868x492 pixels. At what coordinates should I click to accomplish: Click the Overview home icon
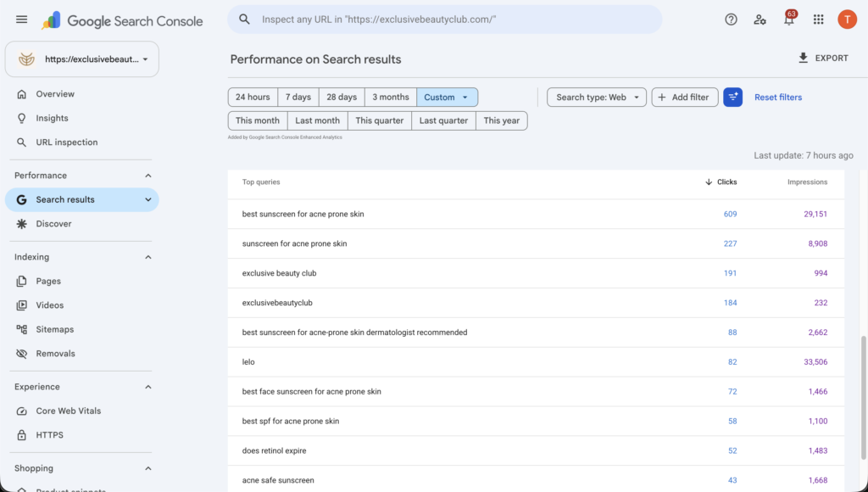(21, 94)
